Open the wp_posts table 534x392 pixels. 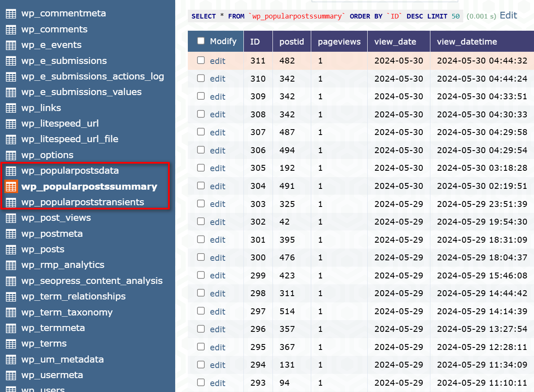point(43,249)
